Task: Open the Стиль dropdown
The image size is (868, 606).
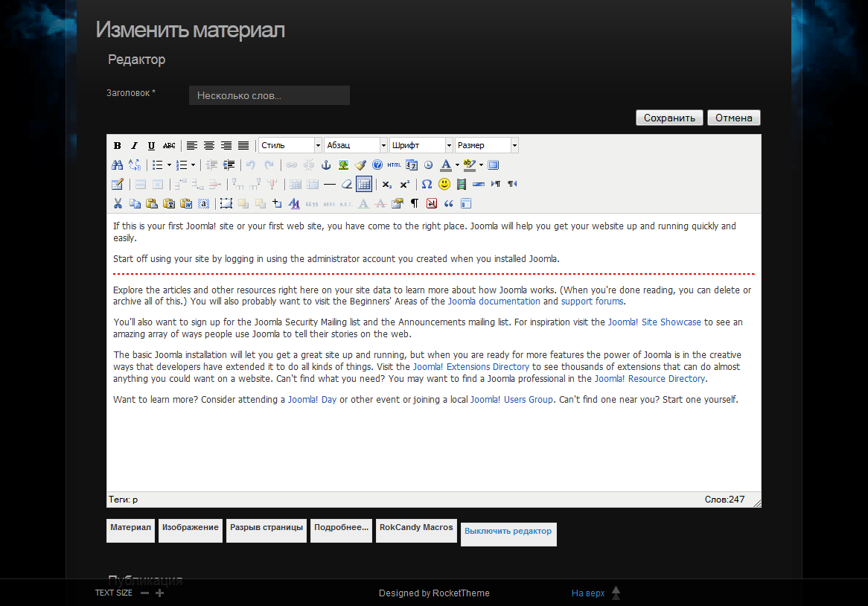Action: [290, 145]
